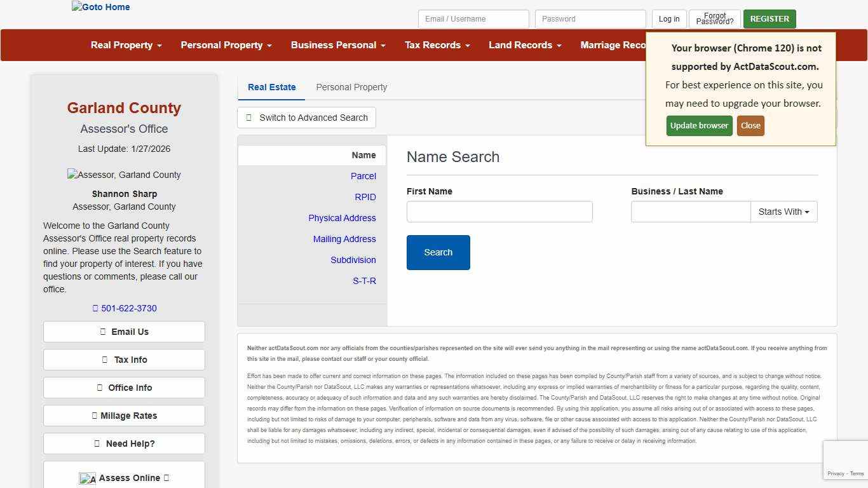Viewport: 868px width, 488px height.
Task: Click the green REGISTER button
Action: pos(769,19)
